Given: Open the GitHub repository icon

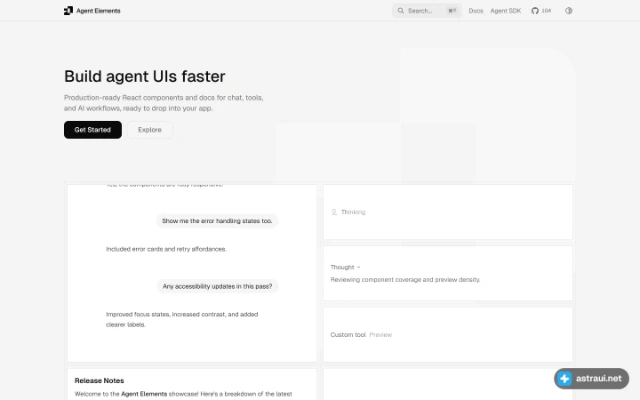Looking at the screenshot, I should point(535,11).
